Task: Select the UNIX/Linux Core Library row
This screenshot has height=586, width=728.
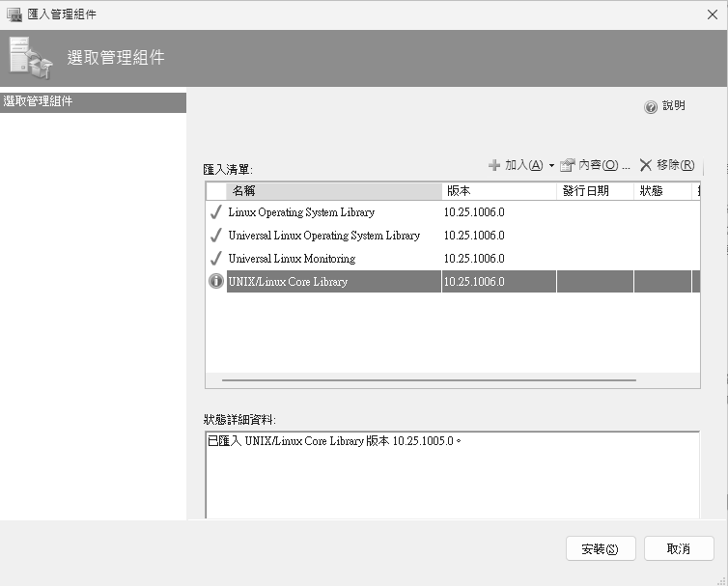Action: [x=453, y=281]
